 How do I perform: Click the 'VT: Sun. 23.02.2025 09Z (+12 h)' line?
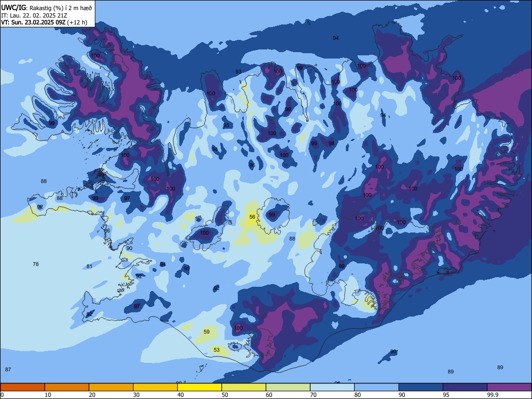pyautogui.click(x=44, y=22)
